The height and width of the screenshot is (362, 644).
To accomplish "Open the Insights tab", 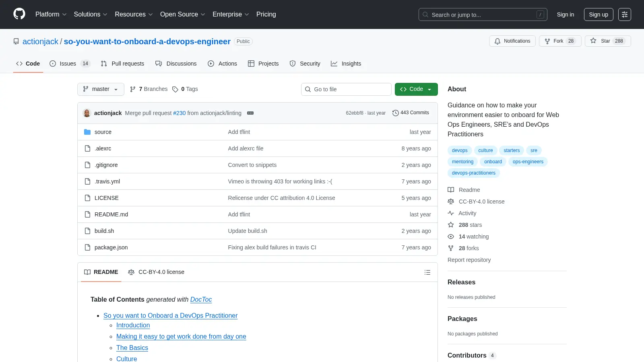I will coord(346,64).
